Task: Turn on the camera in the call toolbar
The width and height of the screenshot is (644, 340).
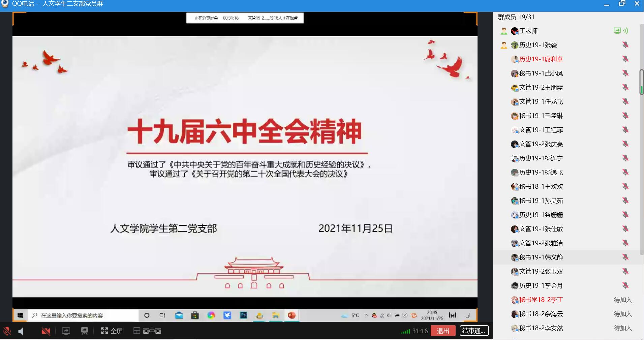Action: coord(45,331)
